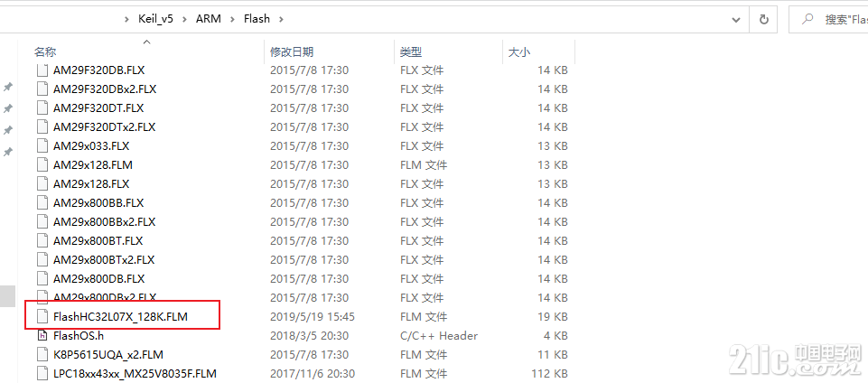Click the last pin icon in the sidebar
The width and height of the screenshot is (868, 383).
(x=8, y=152)
